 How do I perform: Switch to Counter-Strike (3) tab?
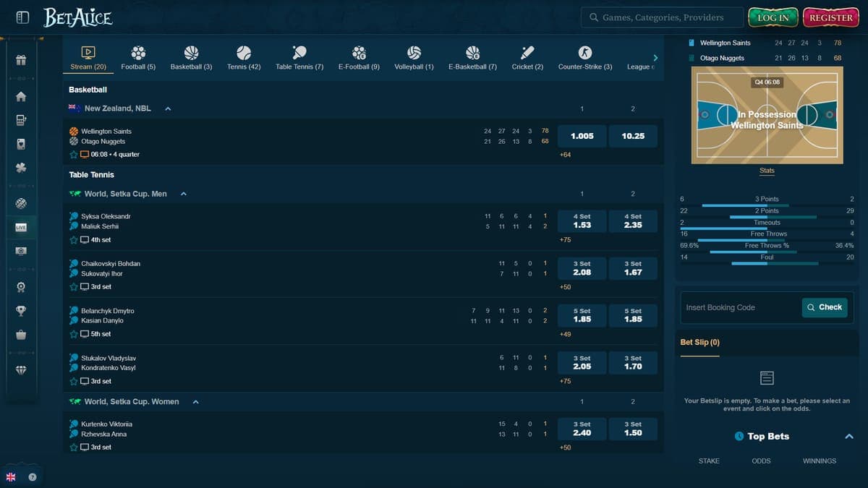585,58
